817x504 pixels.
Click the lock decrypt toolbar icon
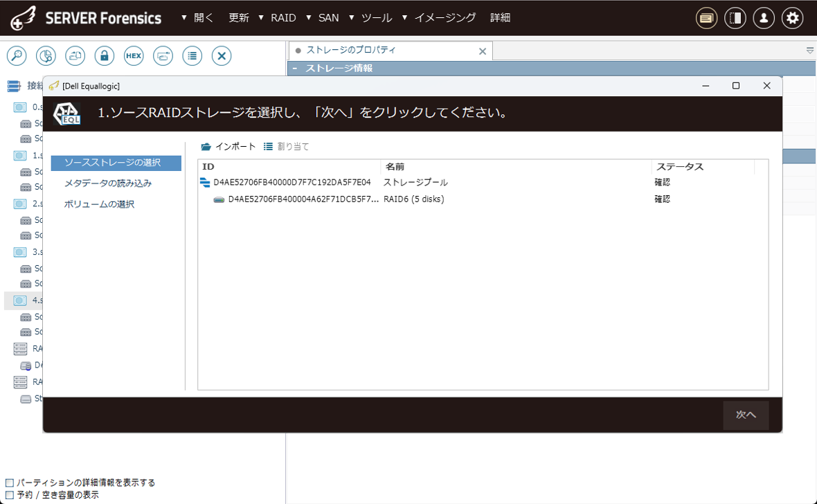[x=105, y=56]
